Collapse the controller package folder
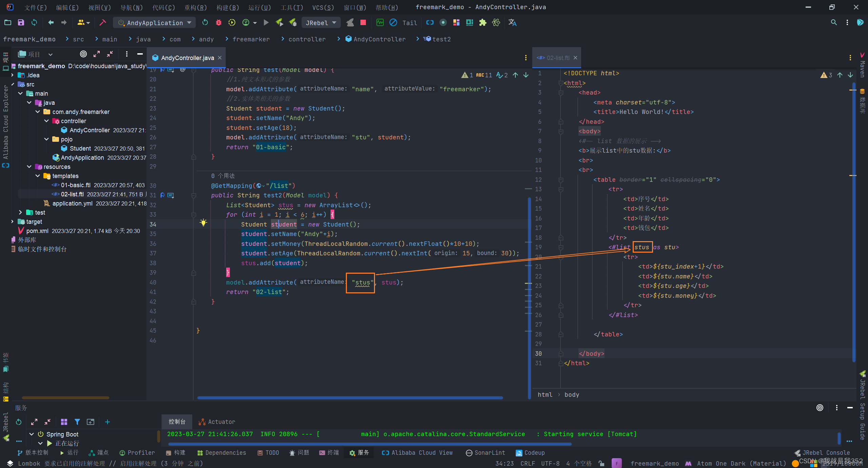 46,121
